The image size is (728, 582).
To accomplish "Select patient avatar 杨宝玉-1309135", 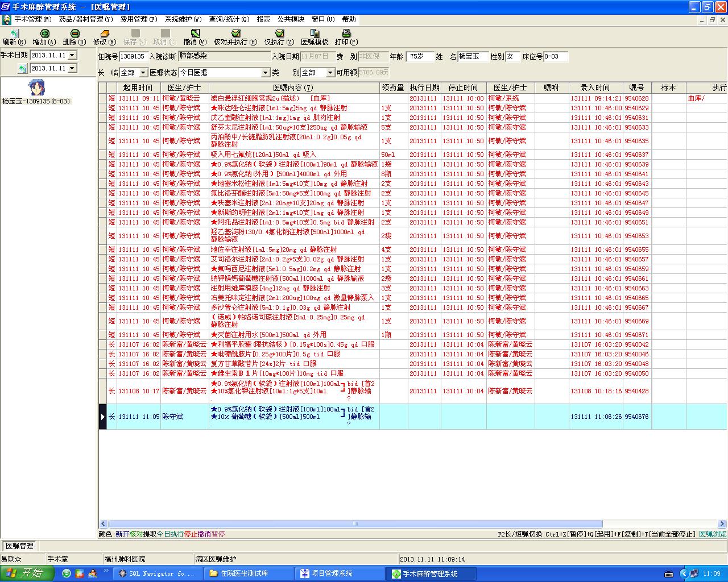I will tap(36, 88).
